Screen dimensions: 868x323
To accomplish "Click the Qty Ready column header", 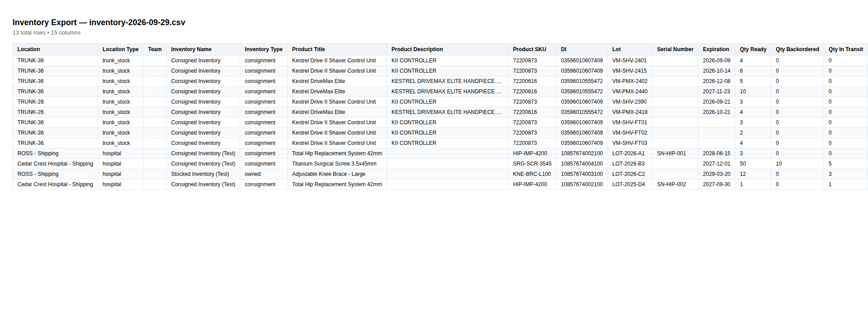I will [x=753, y=49].
